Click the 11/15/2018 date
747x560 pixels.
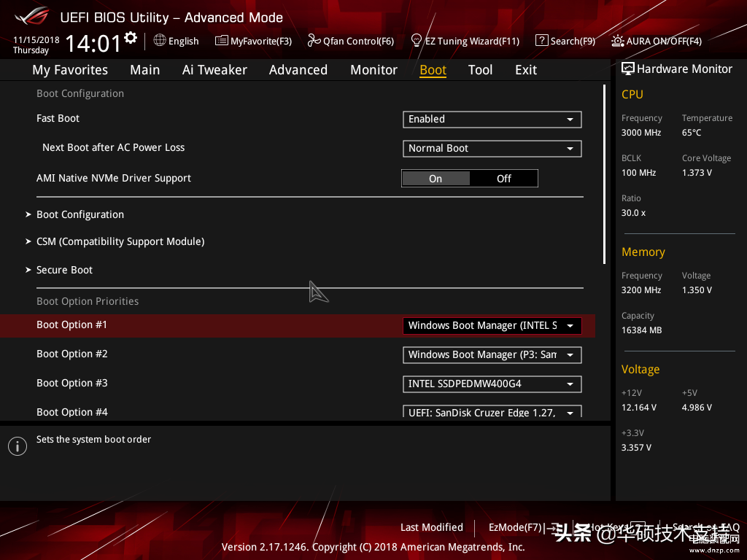[x=36, y=40]
